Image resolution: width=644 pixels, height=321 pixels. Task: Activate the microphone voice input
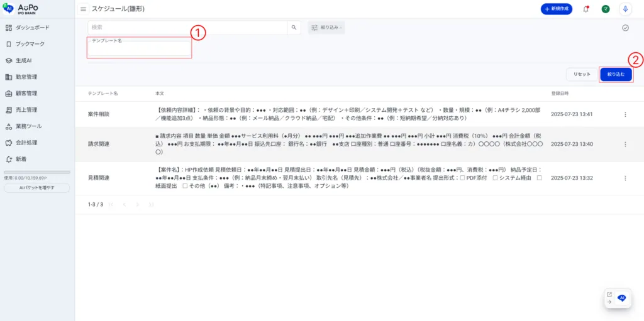click(625, 9)
